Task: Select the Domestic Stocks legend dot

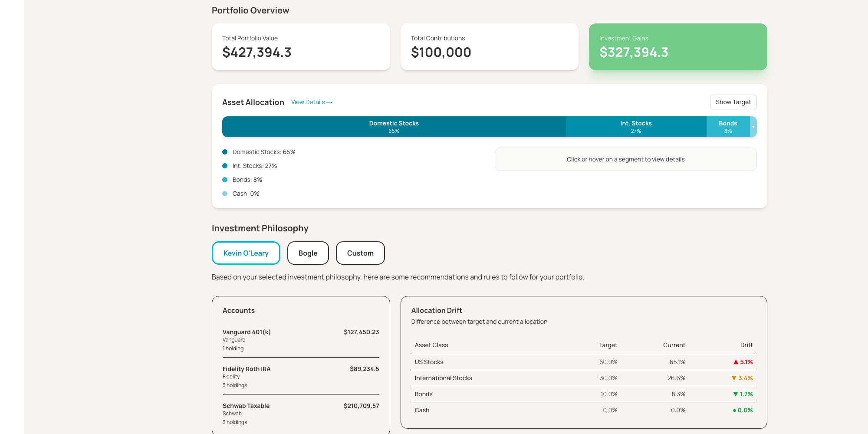Action: tap(225, 152)
